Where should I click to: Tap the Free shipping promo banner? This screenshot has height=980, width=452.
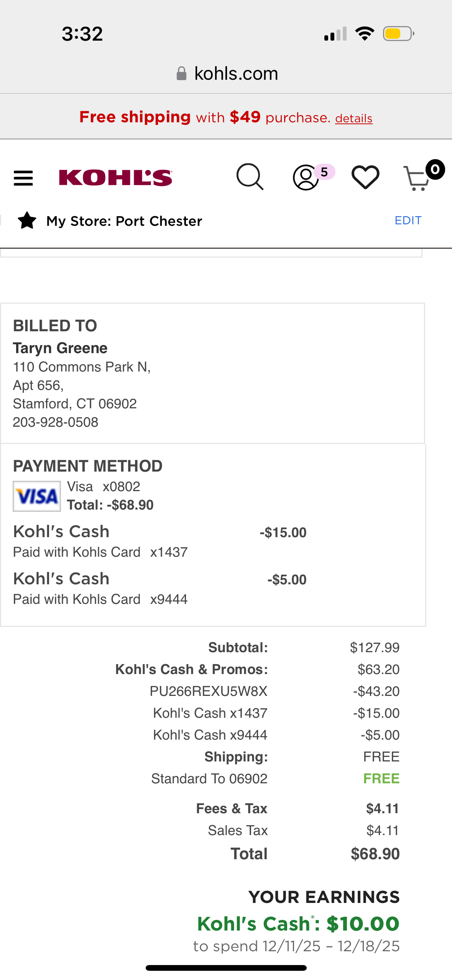point(226,117)
